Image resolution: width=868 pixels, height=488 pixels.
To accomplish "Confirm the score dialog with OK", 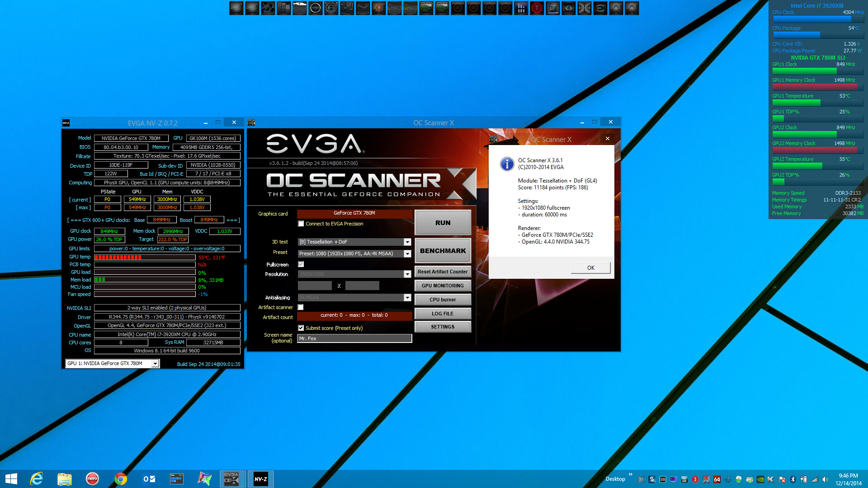I will pyautogui.click(x=590, y=268).
